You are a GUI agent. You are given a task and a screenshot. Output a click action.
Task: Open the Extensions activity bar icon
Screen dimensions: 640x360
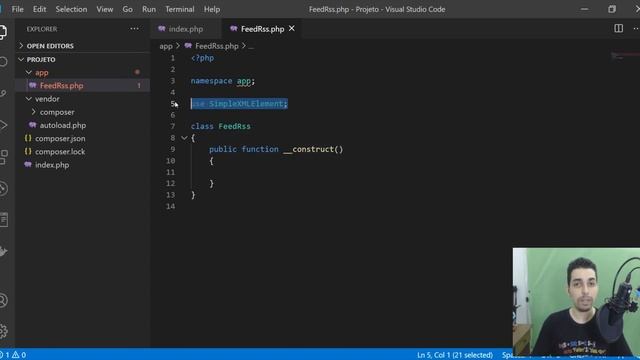3,157
